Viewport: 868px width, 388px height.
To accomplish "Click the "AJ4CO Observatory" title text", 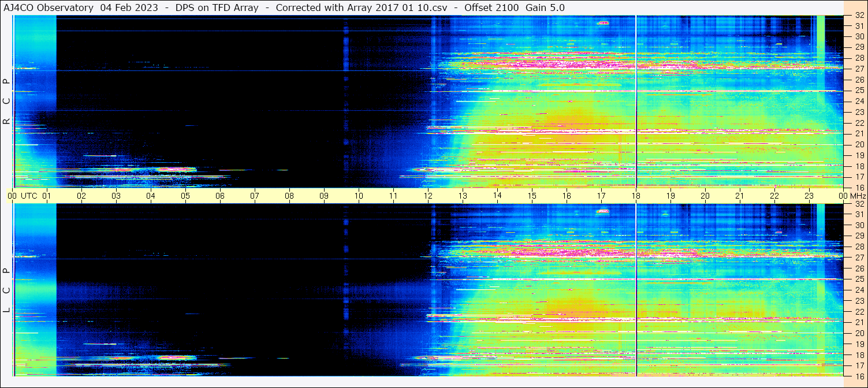I will (x=49, y=8).
